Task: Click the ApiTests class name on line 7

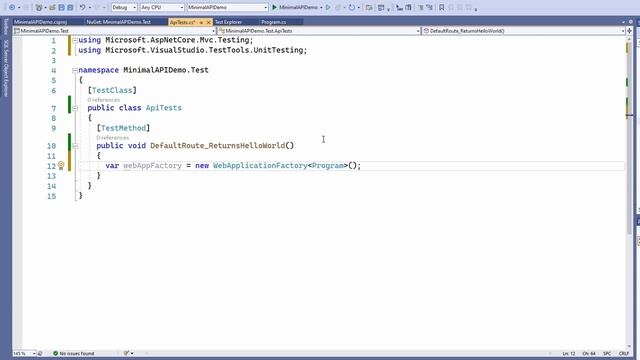Action: point(164,108)
